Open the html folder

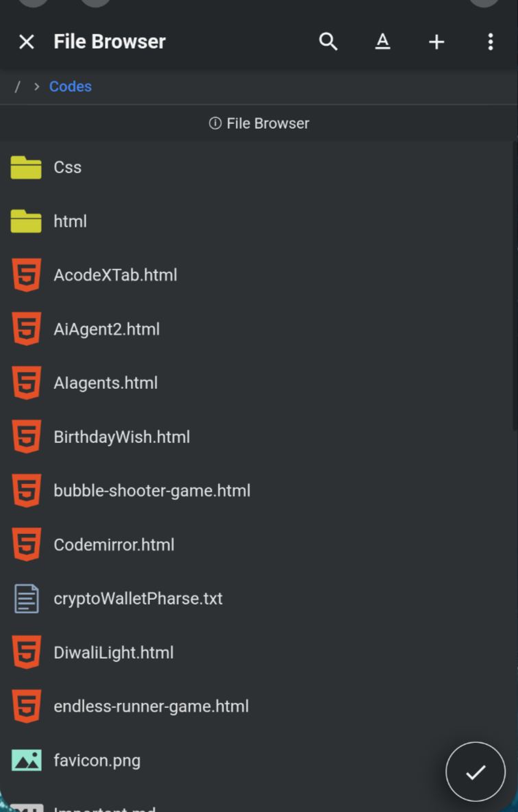(70, 221)
